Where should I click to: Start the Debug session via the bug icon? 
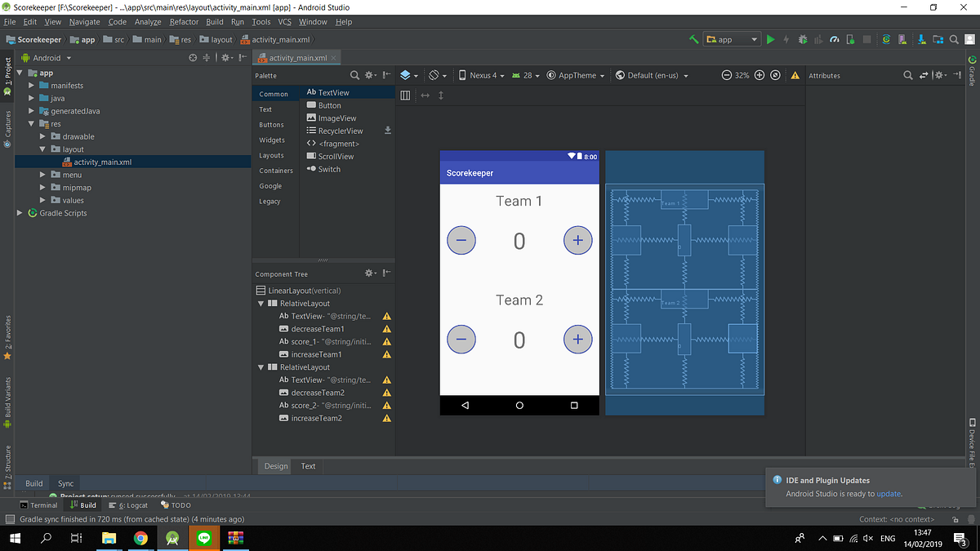click(x=804, y=38)
